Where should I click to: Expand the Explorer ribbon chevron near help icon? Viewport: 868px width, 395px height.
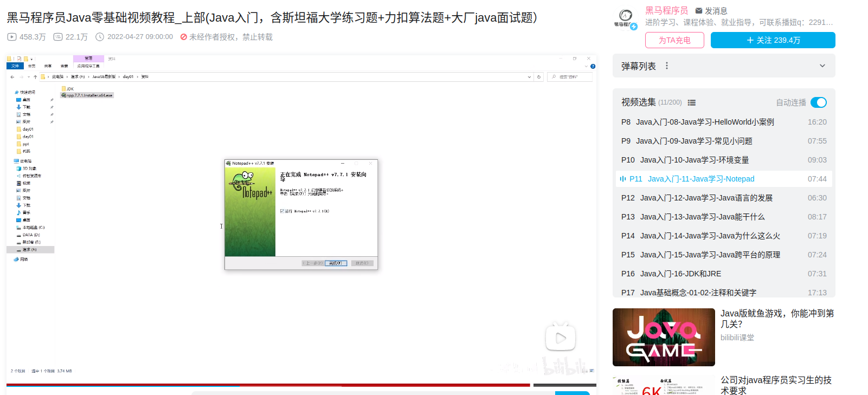(586, 66)
